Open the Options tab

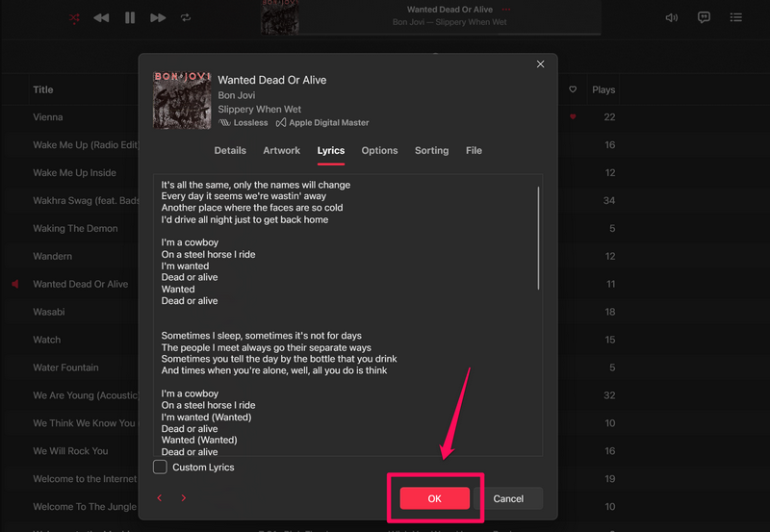(x=379, y=151)
